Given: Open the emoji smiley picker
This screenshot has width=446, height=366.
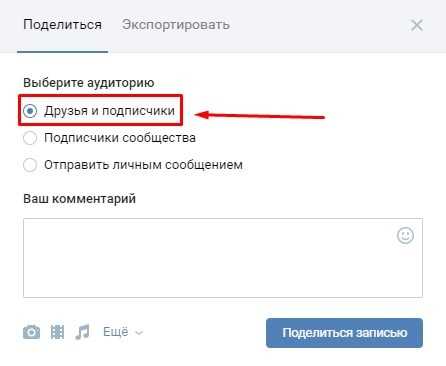Looking at the screenshot, I should tap(405, 236).
